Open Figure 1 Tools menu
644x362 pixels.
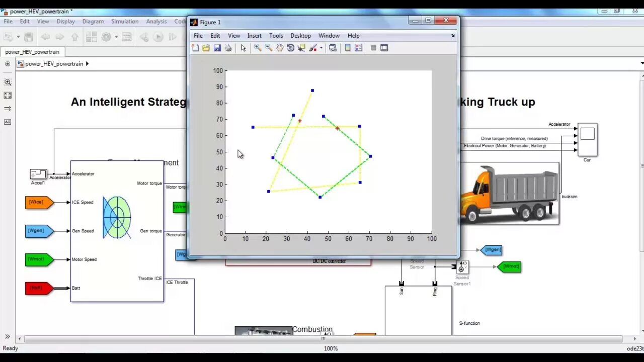tap(276, 36)
